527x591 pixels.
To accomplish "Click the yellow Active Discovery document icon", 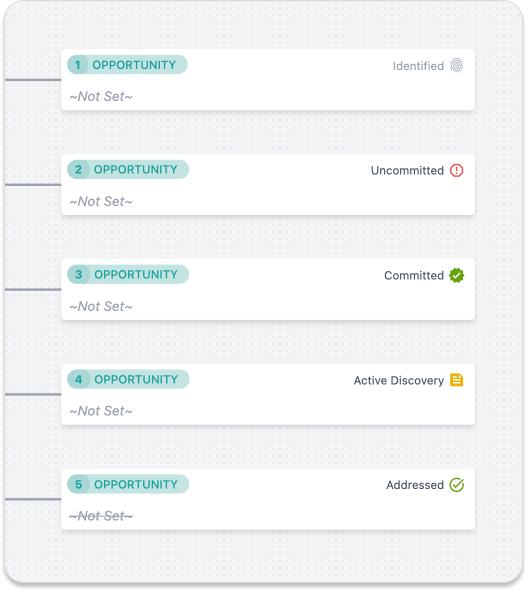I will pyautogui.click(x=457, y=380).
